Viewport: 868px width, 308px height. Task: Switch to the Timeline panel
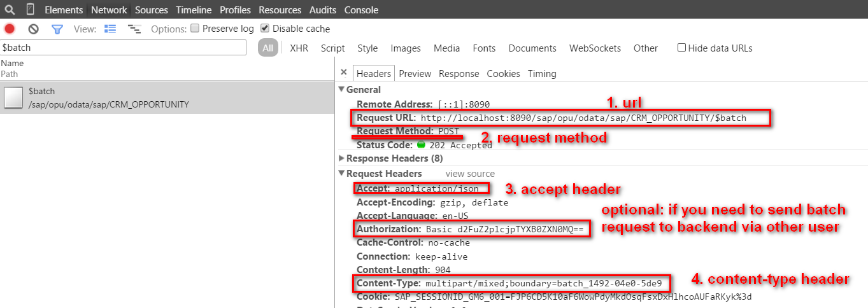tap(194, 10)
